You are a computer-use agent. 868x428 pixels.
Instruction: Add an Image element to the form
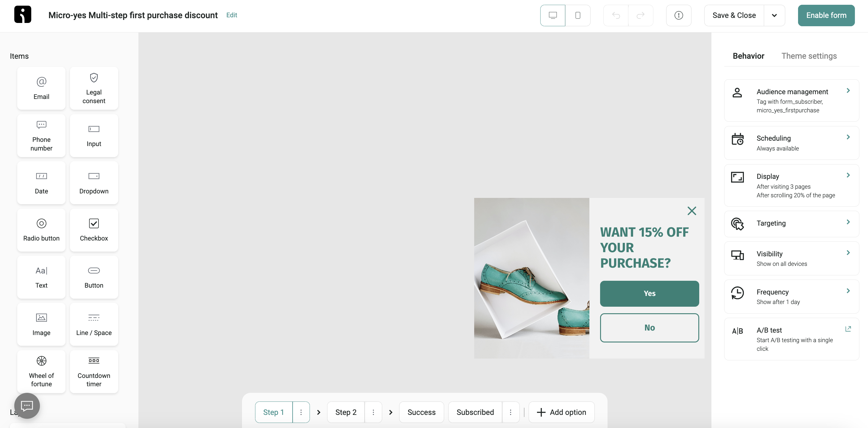click(x=41, y=324)
